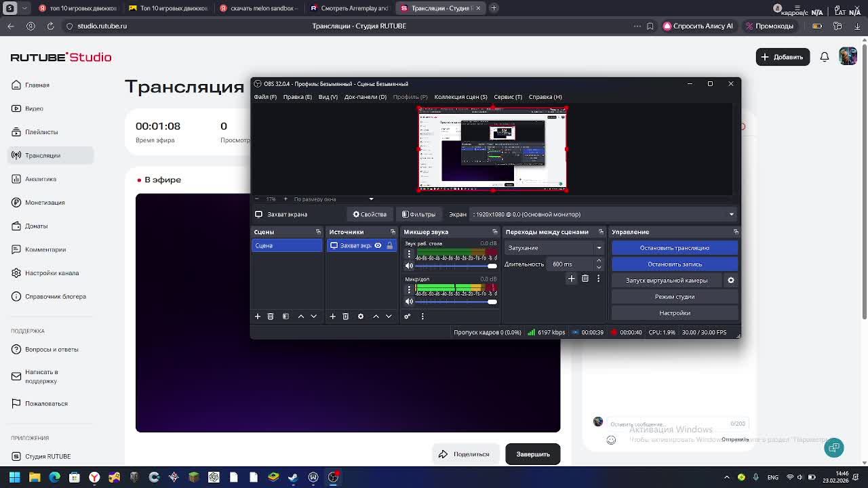
Task: Open Yandex Browser downloads
Action: 858,26
